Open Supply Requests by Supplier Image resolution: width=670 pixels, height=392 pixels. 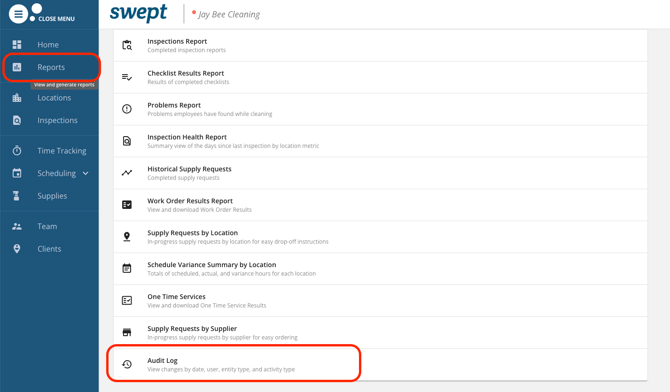pos(380,333)
